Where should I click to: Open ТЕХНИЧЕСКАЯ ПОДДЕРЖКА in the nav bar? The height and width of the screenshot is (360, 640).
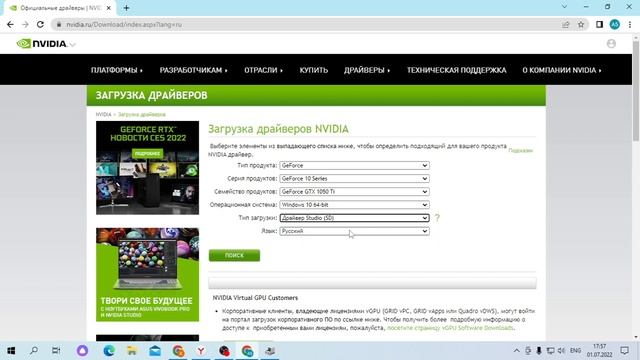456,70
